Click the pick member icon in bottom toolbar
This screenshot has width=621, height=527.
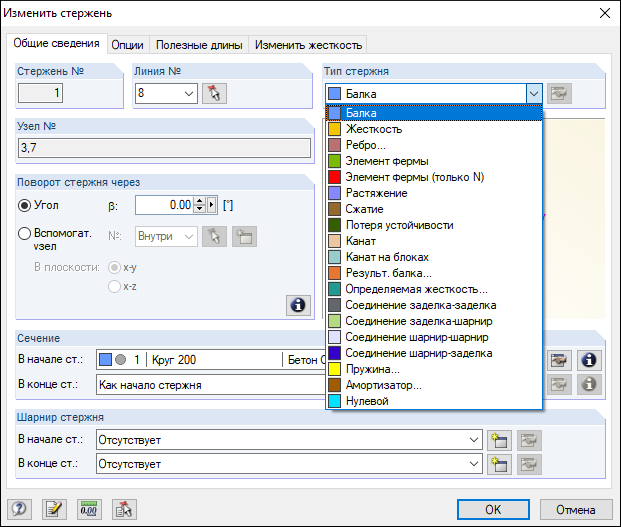coord(124,509)
